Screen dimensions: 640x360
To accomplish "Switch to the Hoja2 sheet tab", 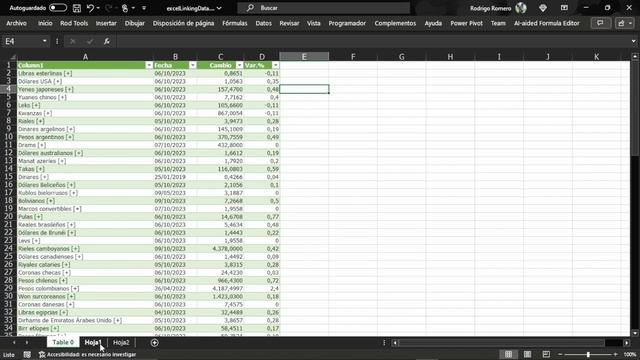I will (121, 342).
